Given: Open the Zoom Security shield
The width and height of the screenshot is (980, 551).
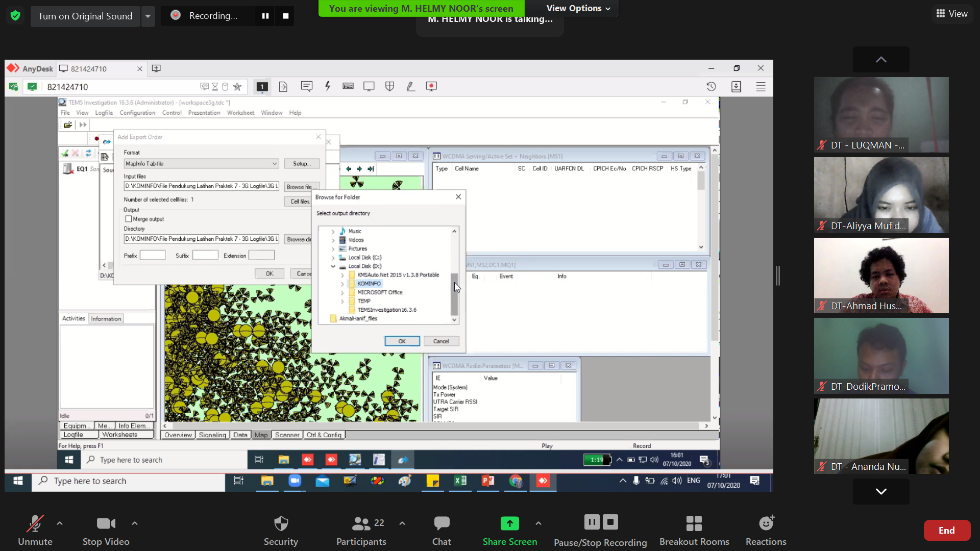Looking at the screenshot, I should click(x=281, y=530).
